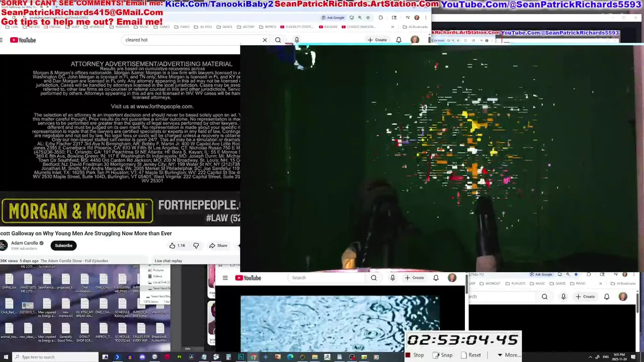Open Photoshop from the taskbar
This screenshot has height=362, width=644.
pyautogui.click(x=240, y=357)
